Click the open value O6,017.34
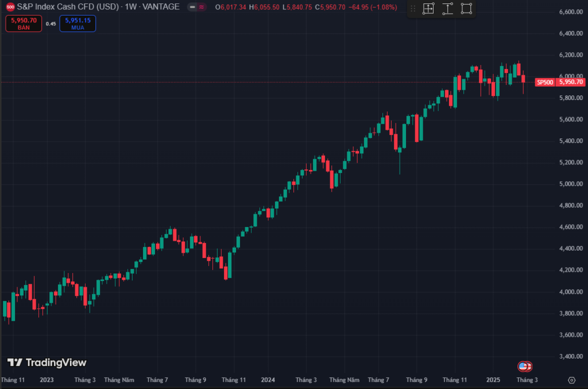588x389 pixels. [x=231, y=7]
